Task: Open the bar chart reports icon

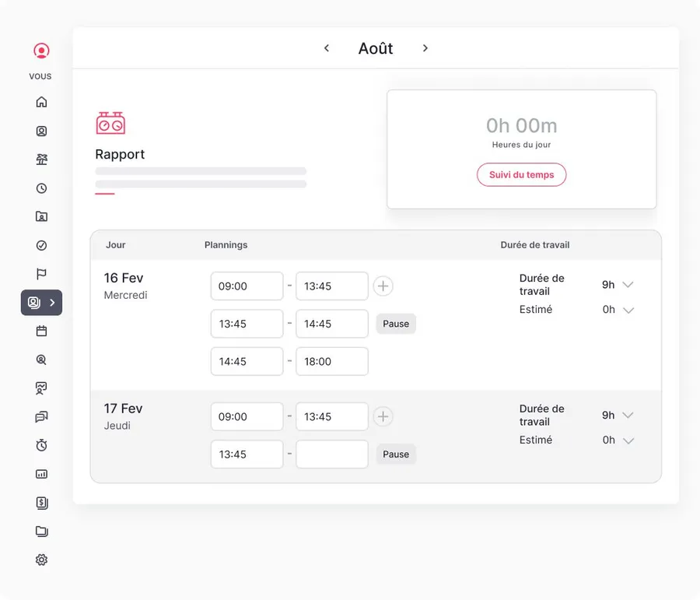Action: (41, 474)
